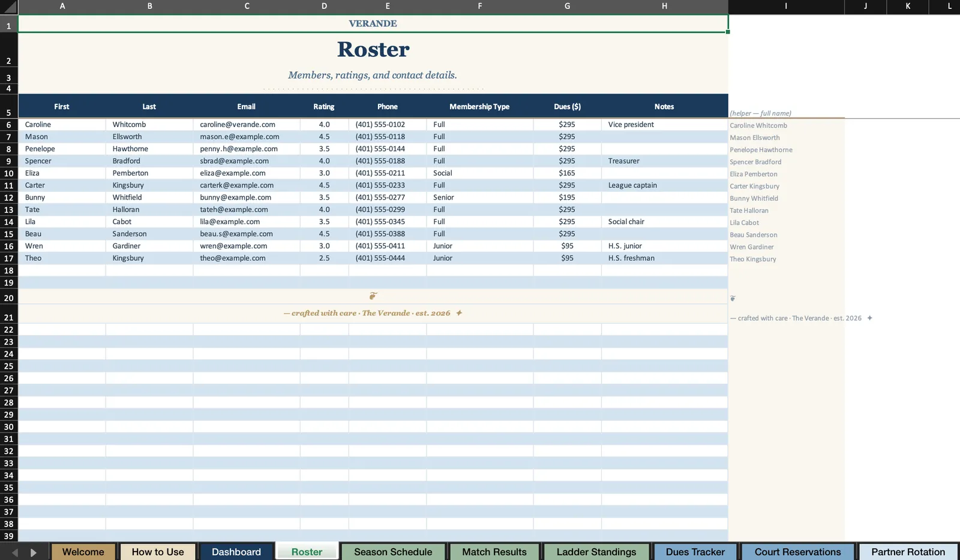Switch to How to Use tab
Viewport: 960px width, 560px height.
click(158, 552)
